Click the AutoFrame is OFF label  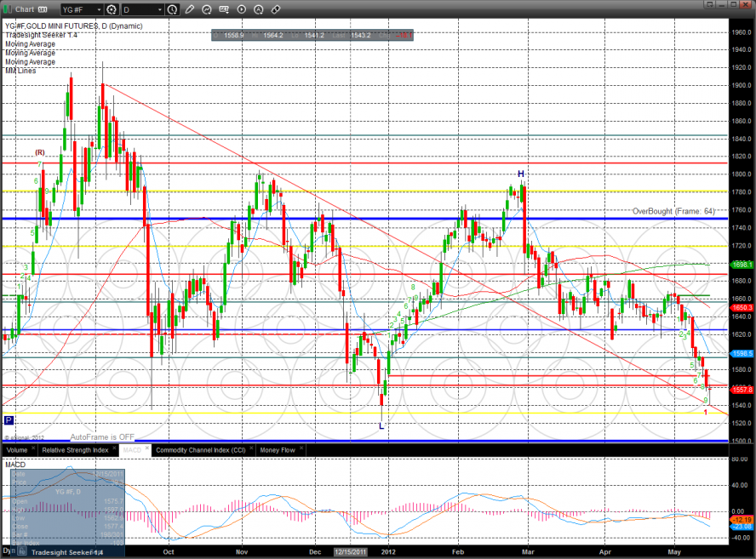(x=102, y=435)
